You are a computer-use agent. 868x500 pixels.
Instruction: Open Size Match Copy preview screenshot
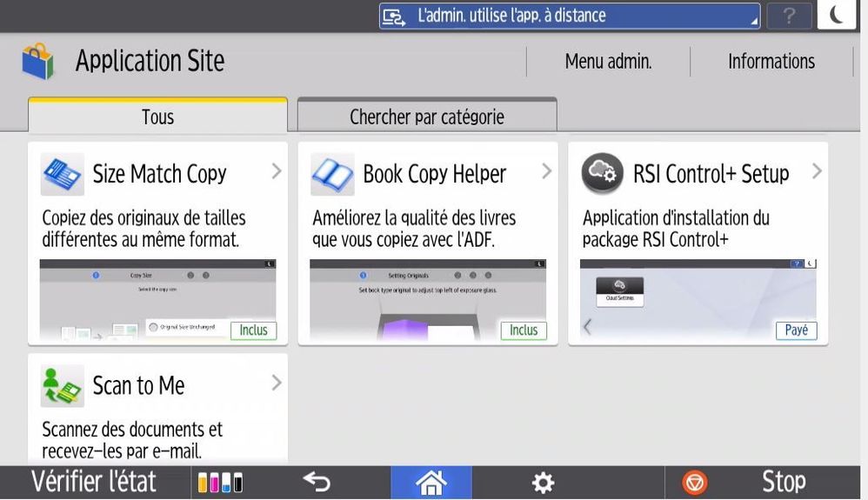(157, 299)
